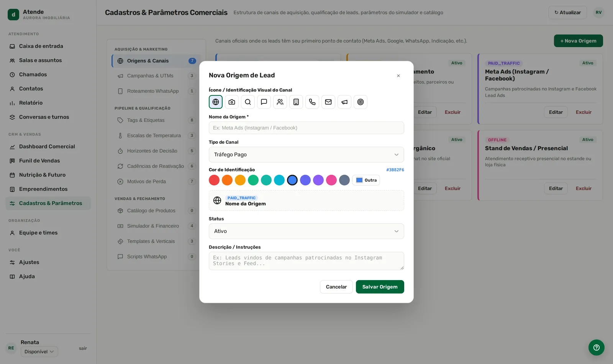Choose the camera icon for the channel
Screen dimensions: 613x364
click(x=232, y=102)
